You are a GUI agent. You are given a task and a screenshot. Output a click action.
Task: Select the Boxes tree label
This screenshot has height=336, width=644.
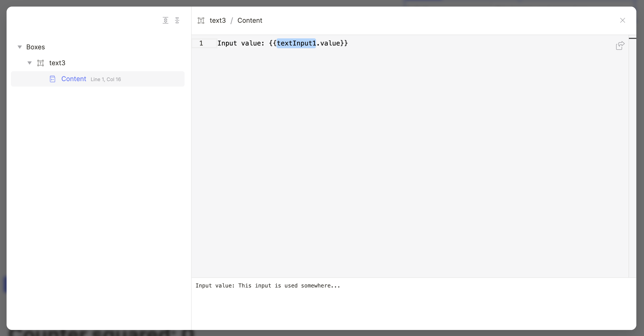tap(36, 47)
